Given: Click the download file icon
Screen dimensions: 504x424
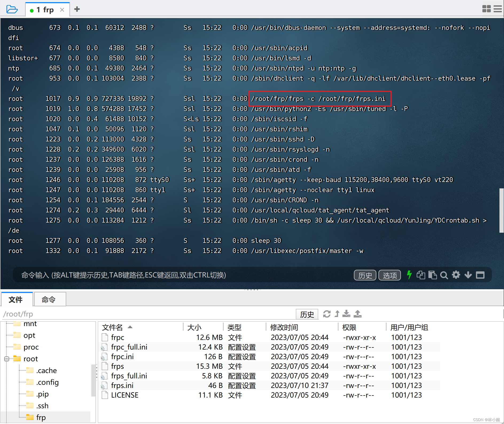Looking at the screenshot, I should pyautogui.click(x=346, y=314).
